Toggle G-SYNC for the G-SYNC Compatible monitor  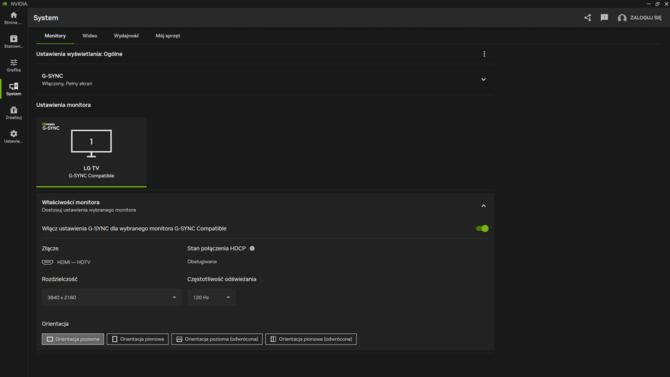[x=482, y=229]
